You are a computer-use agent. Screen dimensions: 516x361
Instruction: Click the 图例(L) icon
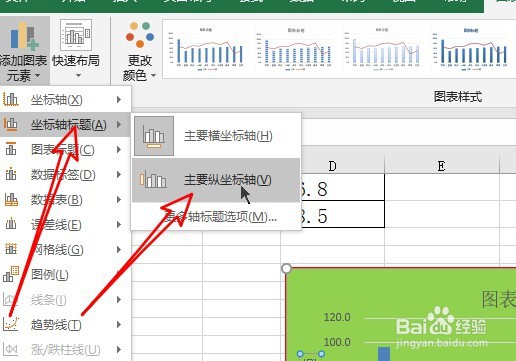pyautogui.click(x=11, y=274)
